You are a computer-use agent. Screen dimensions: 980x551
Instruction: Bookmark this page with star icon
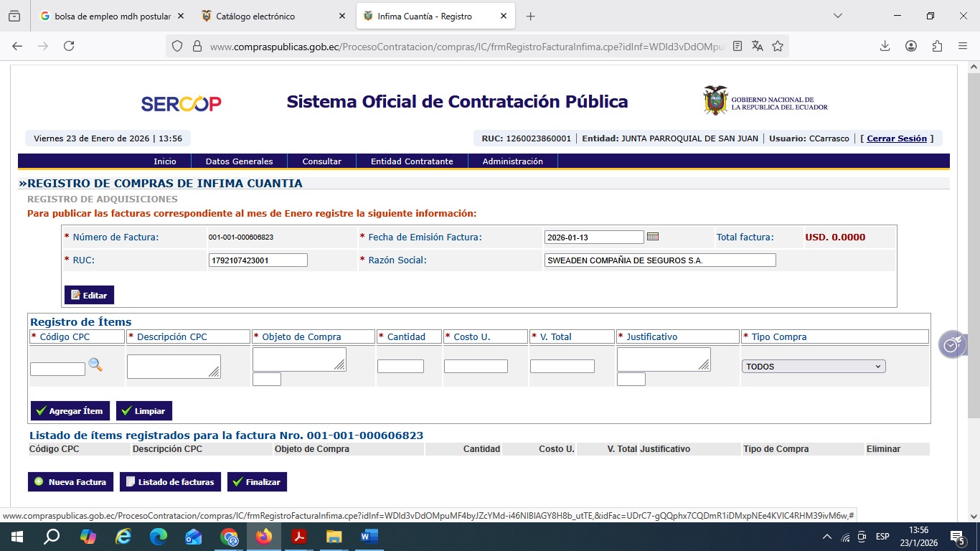click(778, 46)
